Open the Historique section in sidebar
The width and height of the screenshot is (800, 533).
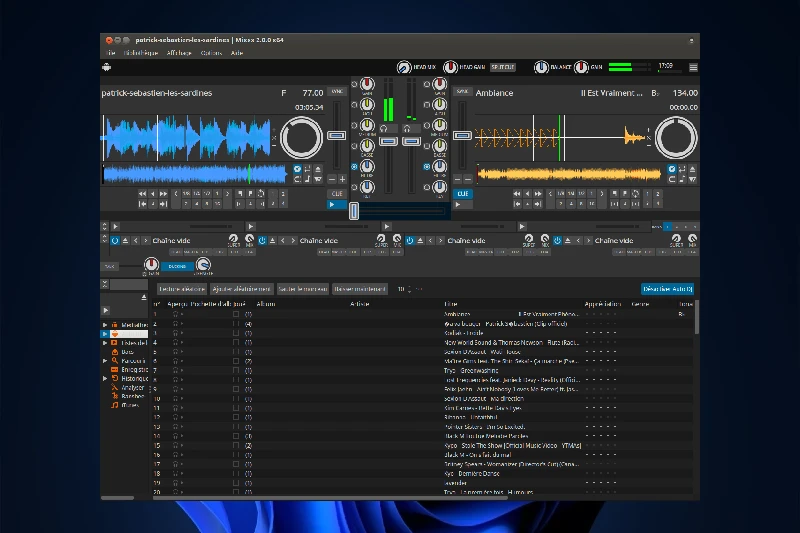click(133, 378)
